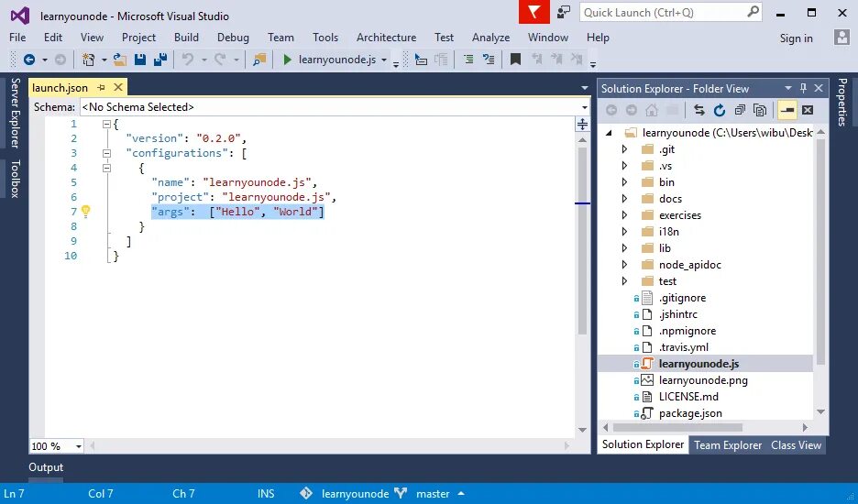This screenshot has height=504, width=858.
Task: Click Show All Files icon in Solution Explorer
Action: (x=760, y=110)
